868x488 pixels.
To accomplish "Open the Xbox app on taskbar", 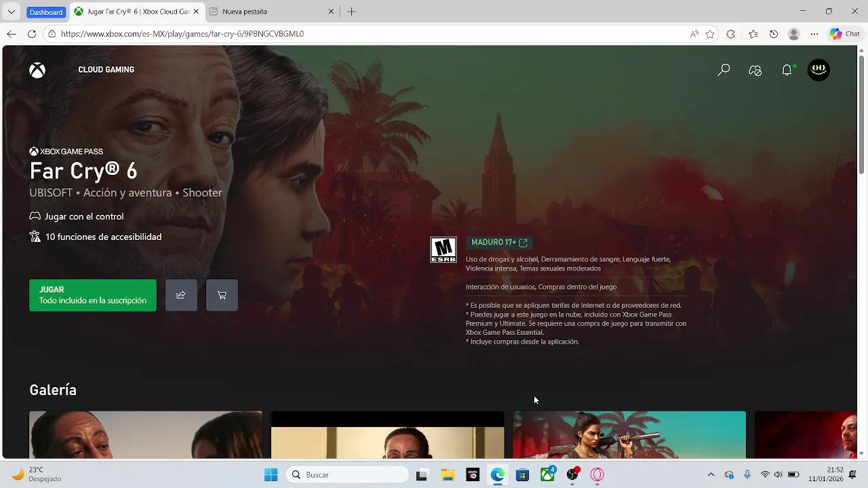I will tap(547, 475).
